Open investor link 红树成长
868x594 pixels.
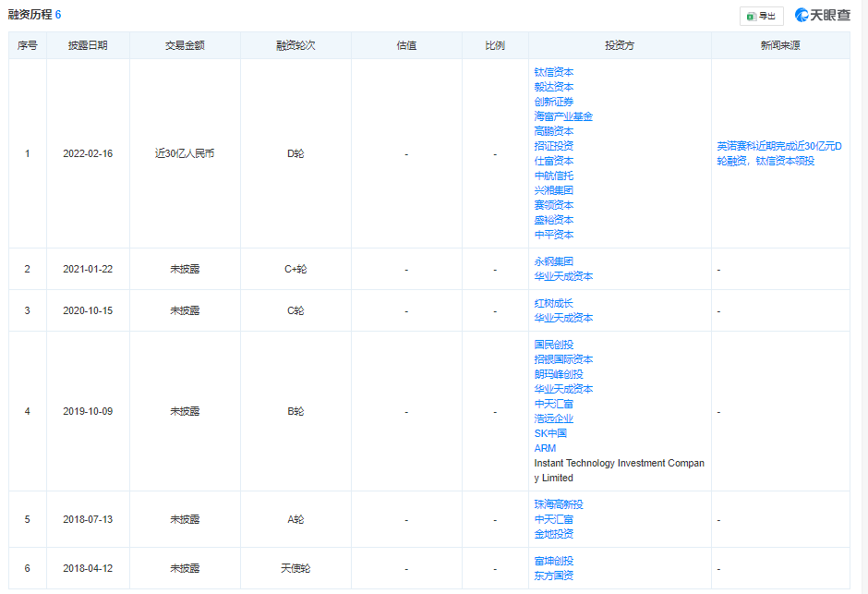(x=553, y=303)
